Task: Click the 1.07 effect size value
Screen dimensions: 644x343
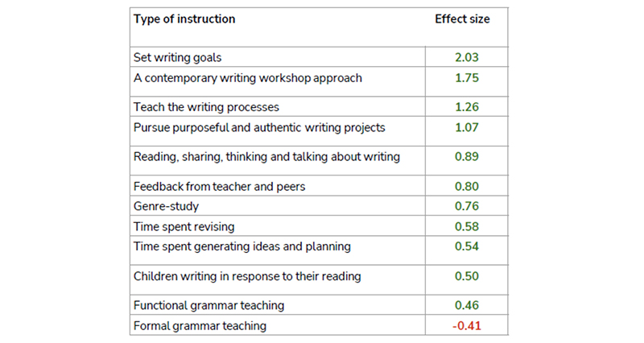Action: point(467,127)
